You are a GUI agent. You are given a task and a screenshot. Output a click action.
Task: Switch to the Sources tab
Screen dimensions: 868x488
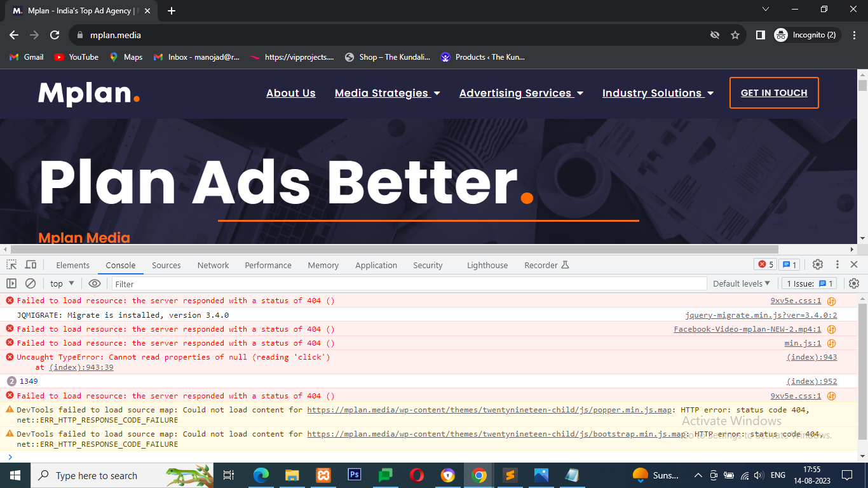[166, 265]
